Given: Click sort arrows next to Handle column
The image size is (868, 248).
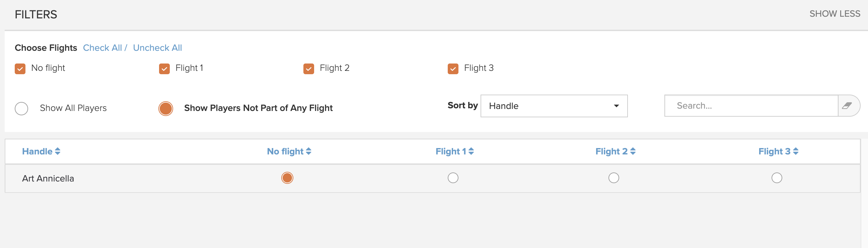Looking at the screenshot, I should pos(58,151).
